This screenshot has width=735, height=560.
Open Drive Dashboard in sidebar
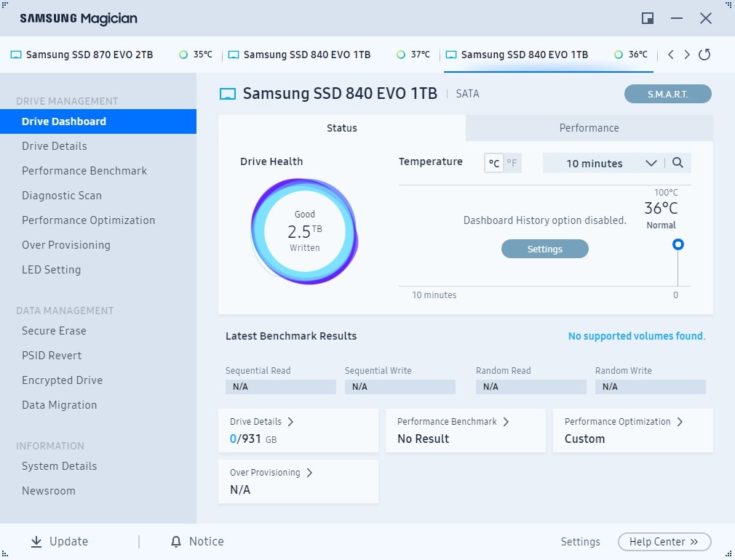pyautogui.click(x=98, y=121)
